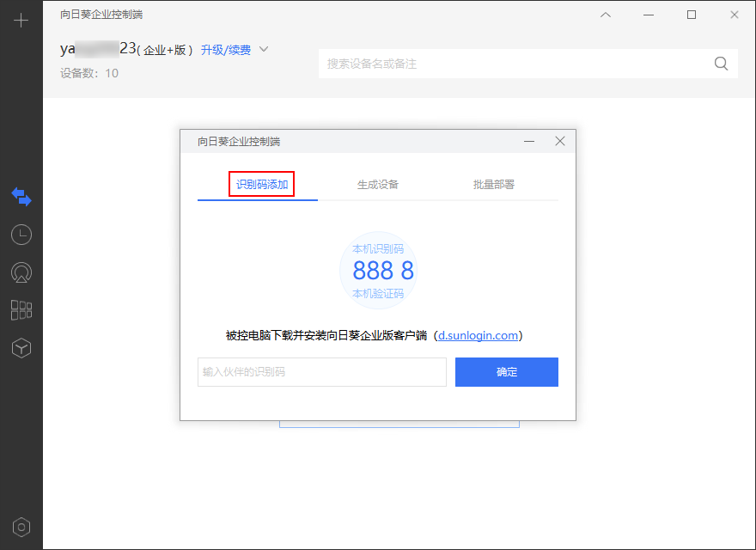This screenshot has height=550, width=756.
Task: Click the 本机识别码 label
Action: click(378, 249)
